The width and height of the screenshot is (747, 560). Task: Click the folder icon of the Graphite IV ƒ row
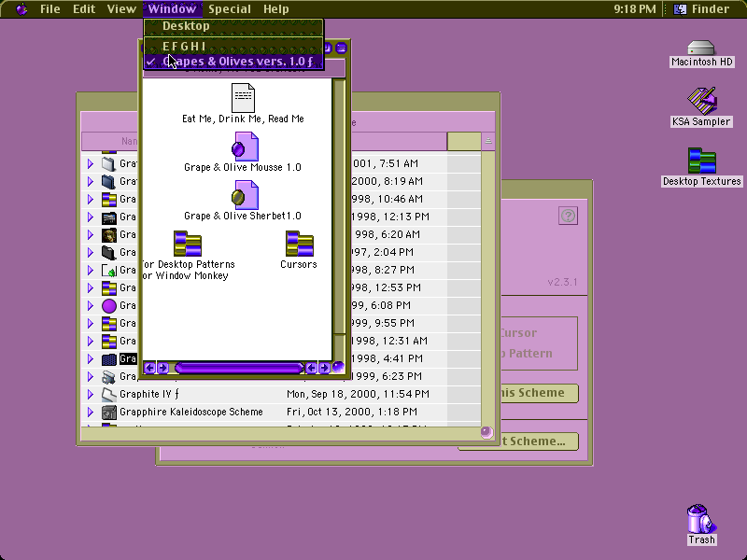[x=109, y=394]
